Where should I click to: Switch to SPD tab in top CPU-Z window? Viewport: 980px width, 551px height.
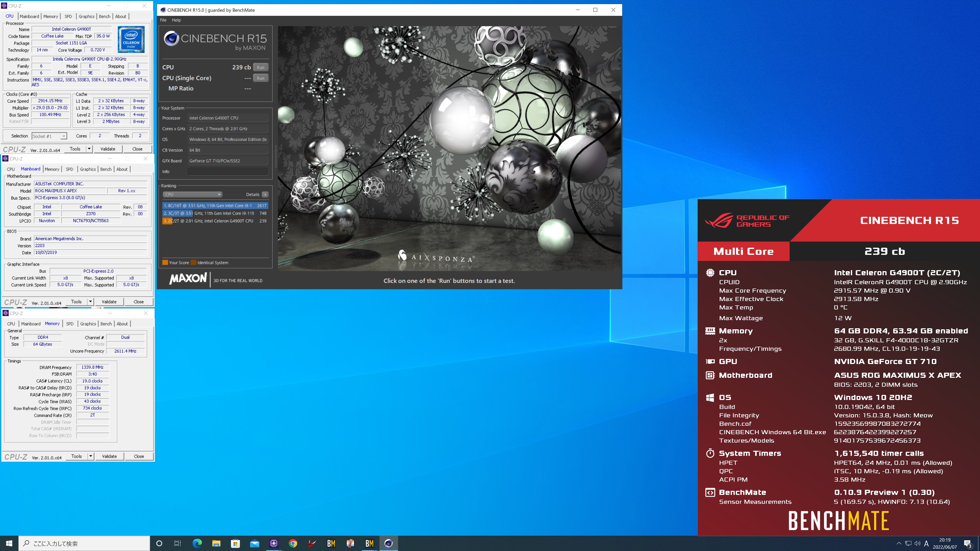point(68,16)
